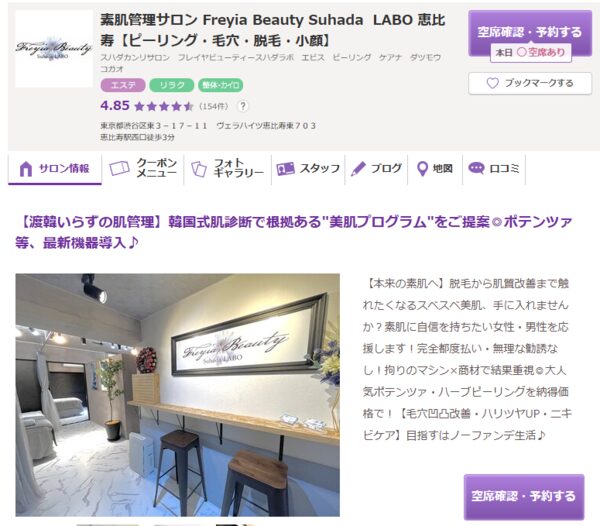Viewport: 600px width, 526px height.
Task: Open the 口コミ tab
Action: tap(494, 169)
